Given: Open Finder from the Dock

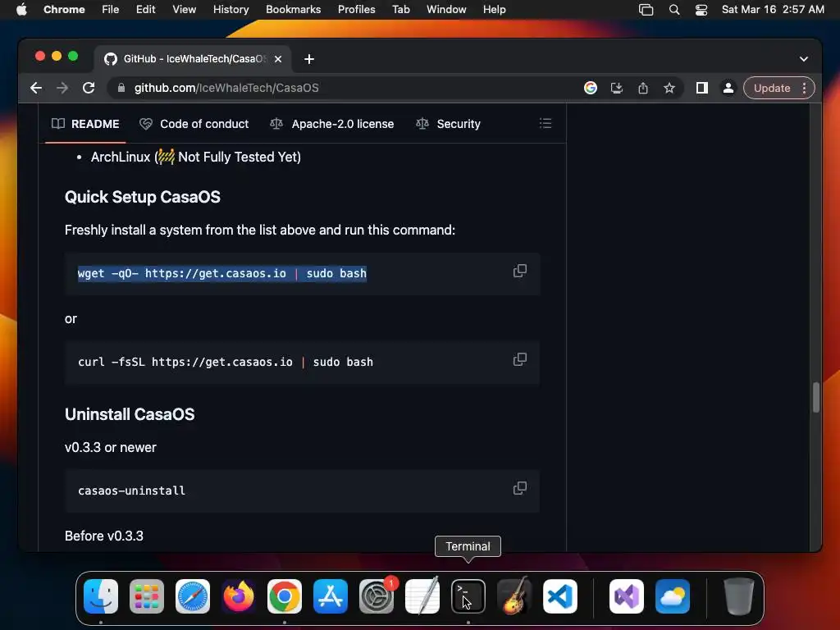Looking at the screenshot, I should click(101, 596).
